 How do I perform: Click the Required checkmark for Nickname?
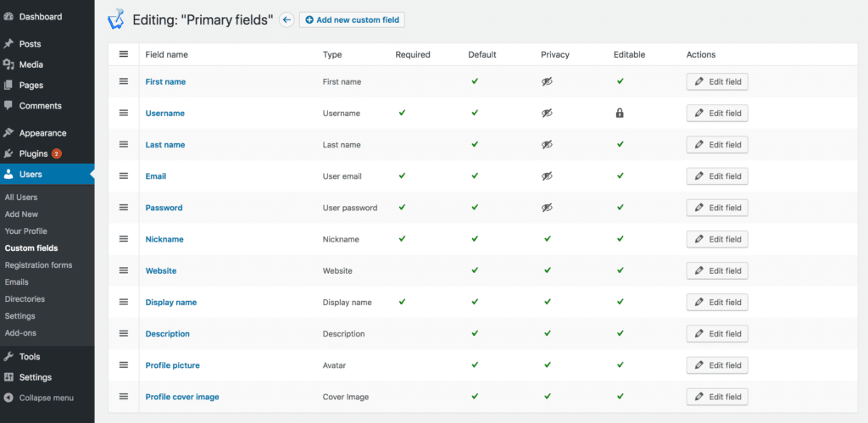[x=402, y=239]
